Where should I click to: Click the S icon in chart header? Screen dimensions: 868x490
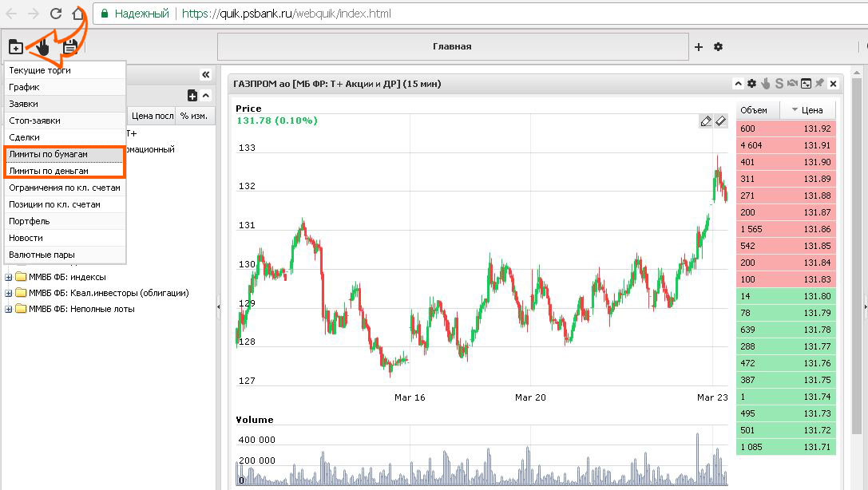(x=779, y=84)
